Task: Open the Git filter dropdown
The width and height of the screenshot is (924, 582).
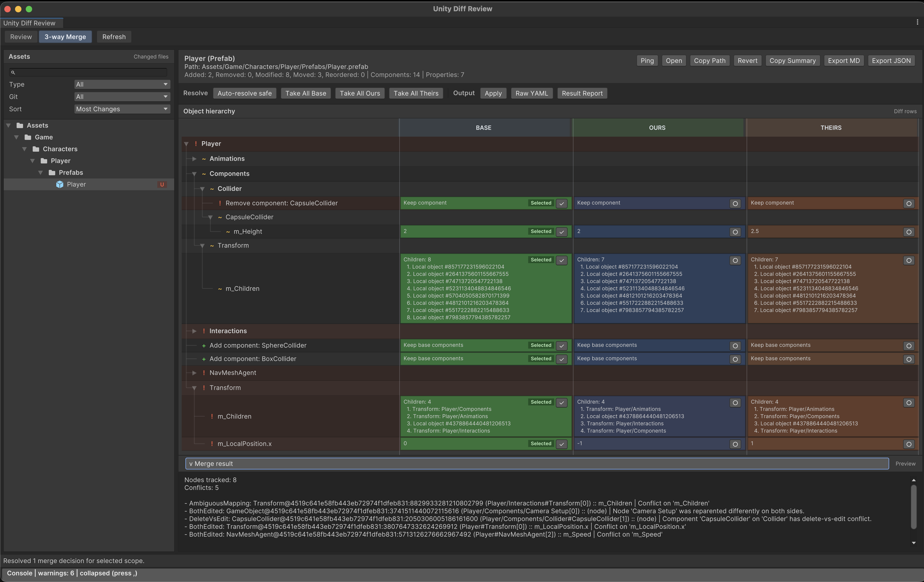Action: [122, 97]
